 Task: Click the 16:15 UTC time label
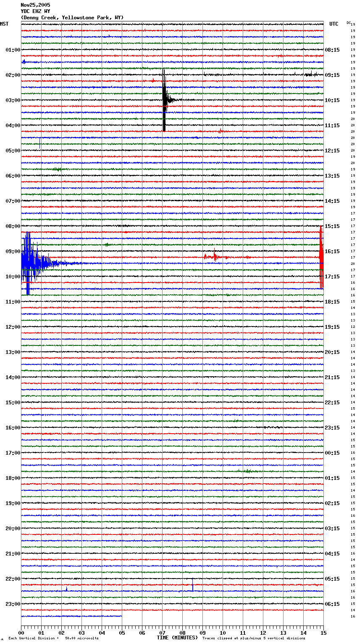(x=332, y=251)
